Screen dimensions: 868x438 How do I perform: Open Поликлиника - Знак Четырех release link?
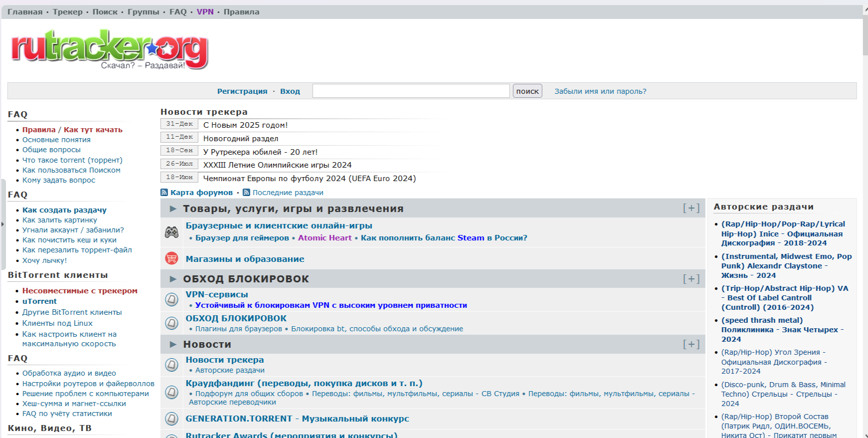(783, 330)
